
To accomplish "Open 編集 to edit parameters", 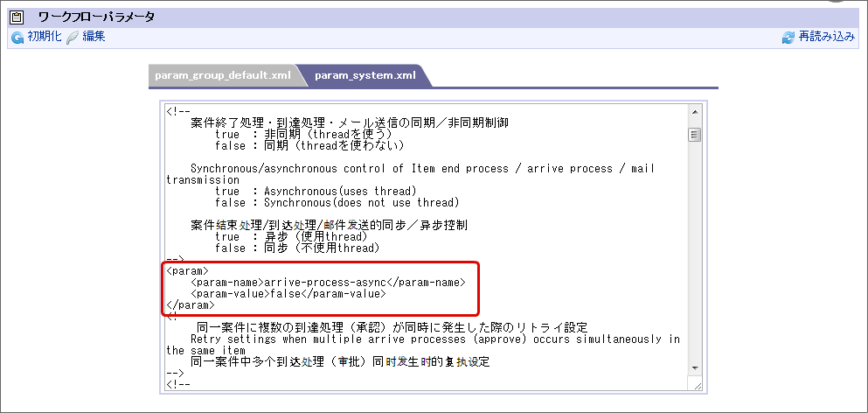I will point(94,38).
